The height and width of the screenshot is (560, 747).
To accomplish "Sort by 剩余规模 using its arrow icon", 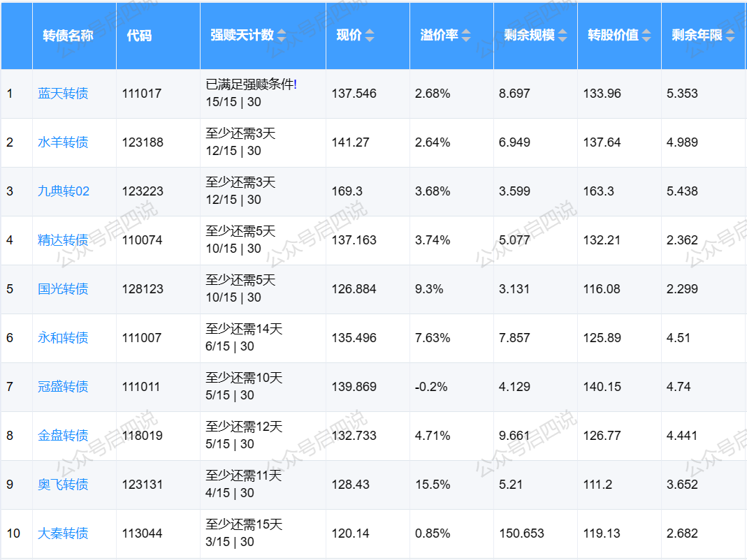I will pyautogui.click(x=563, y=36).
